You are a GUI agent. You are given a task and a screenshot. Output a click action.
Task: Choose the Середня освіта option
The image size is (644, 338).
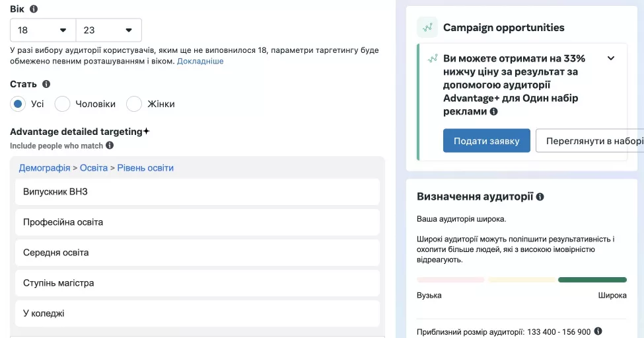[197, 253]
